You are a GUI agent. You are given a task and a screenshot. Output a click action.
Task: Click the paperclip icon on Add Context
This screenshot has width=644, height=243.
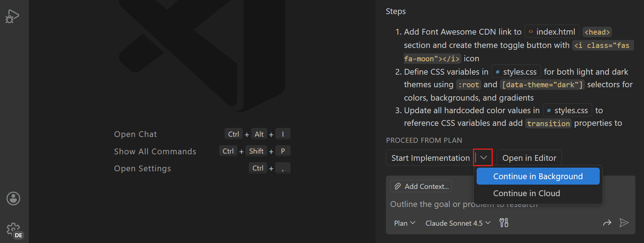click(x=397, y=186)
